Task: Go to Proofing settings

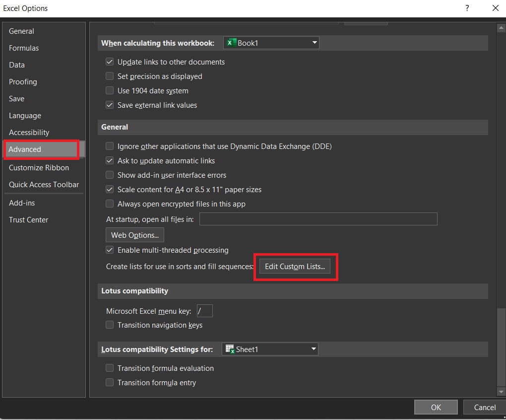Action: 23,82
